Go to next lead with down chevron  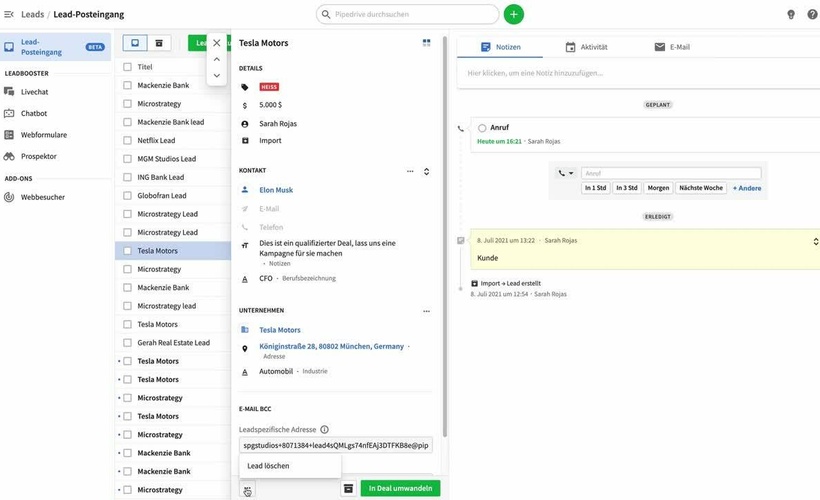tap(217, 75)
